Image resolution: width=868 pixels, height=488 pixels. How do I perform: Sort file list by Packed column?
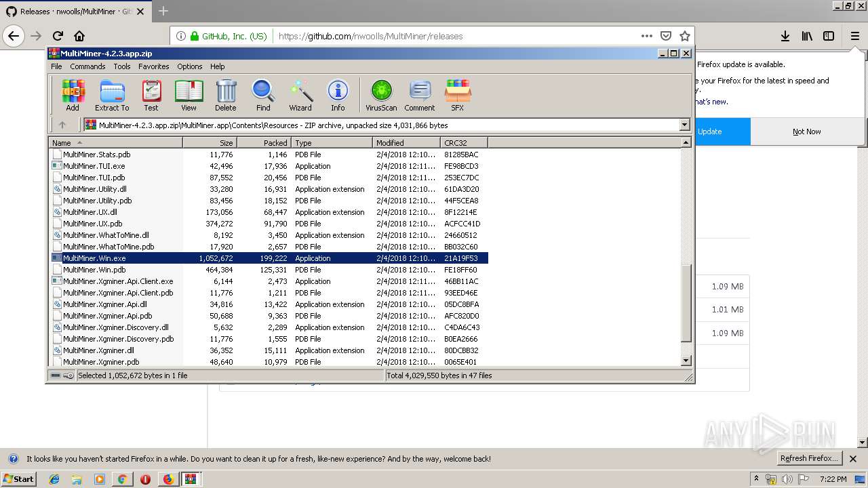coord(264,143)
